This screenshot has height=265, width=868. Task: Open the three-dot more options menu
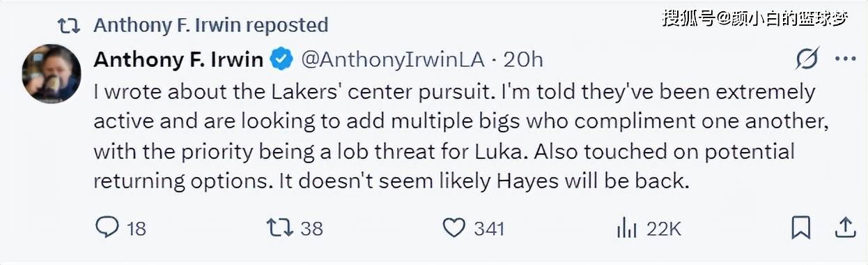click(x=845, y=60)
